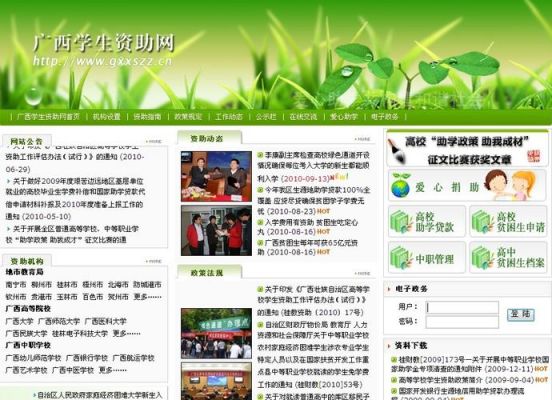Select the 政策规定 navigation item
552x400 pixels.
(x=188, y=117)
